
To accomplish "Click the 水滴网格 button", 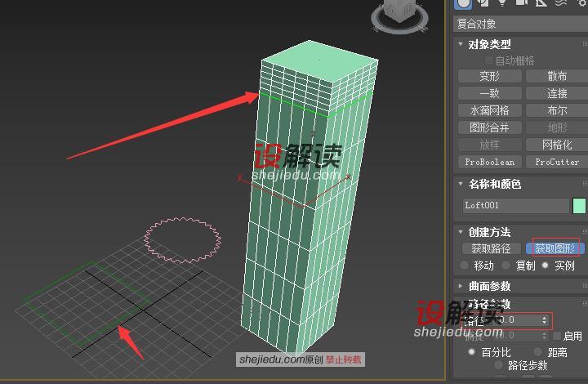I will pyautogui.click(x=490, y=110).
